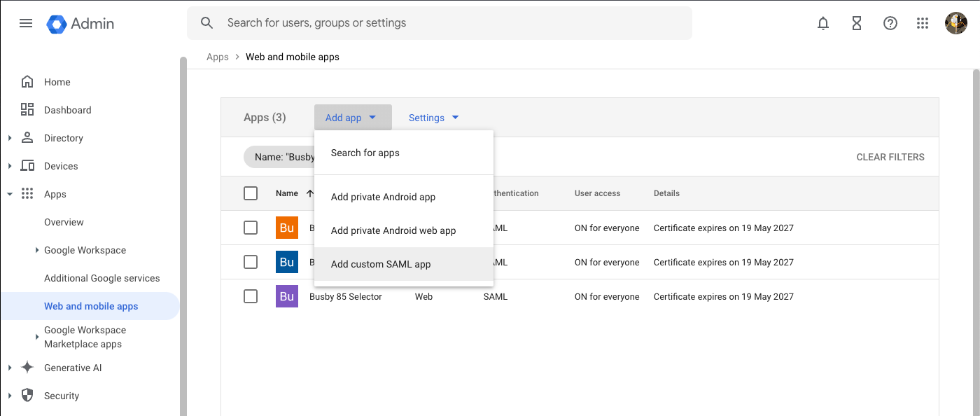This screenshot has height=416, width=980.
Task: Open Additional Google services
Action: coord(102,278)
